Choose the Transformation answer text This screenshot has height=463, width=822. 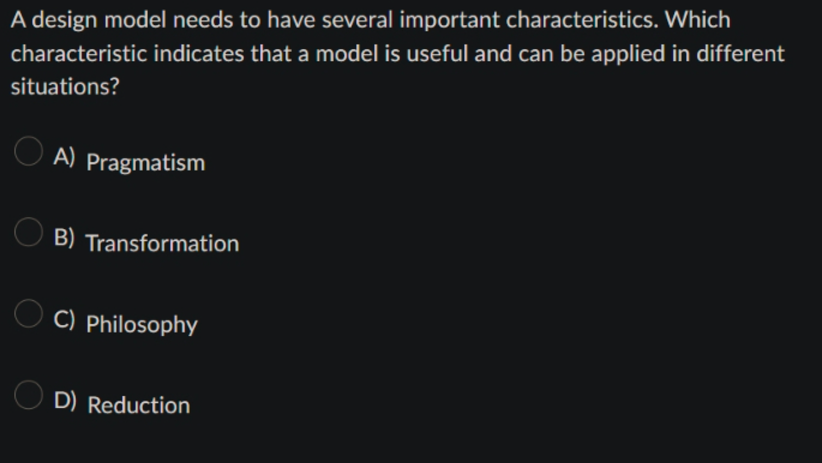(x=162, y=243)
